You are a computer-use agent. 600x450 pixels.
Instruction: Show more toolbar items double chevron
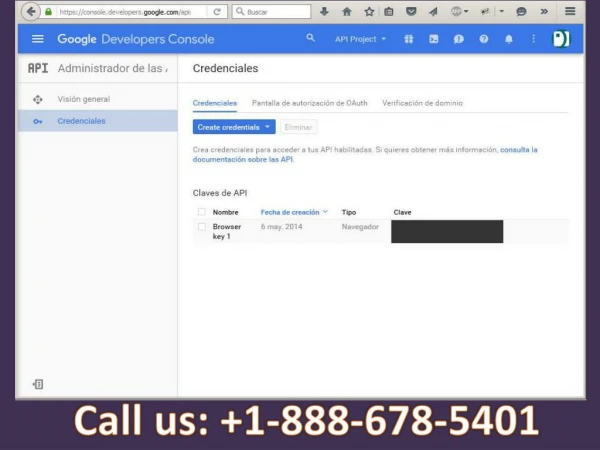tap(544, 11)
